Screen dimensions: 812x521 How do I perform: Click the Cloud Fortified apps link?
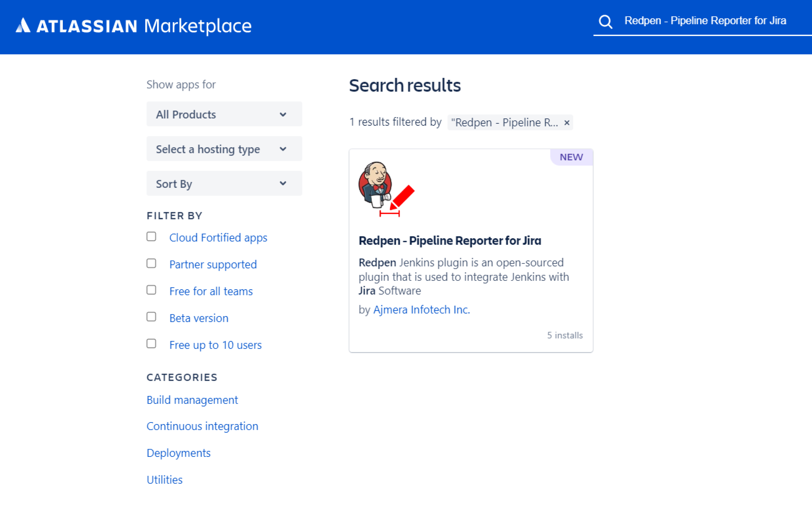coord(218,238)
